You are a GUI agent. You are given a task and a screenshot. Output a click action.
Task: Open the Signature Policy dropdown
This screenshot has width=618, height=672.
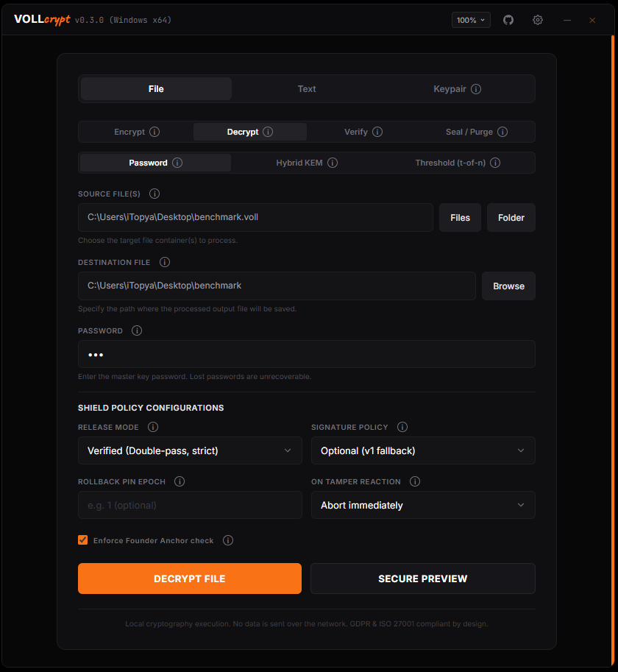pyautogui.click(x=423, y=451)
